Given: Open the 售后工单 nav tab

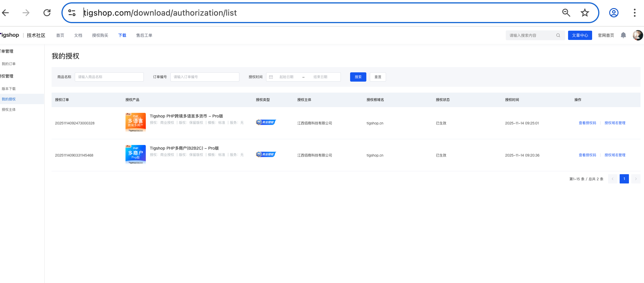Looking at the screenshot, I should 144,35.
